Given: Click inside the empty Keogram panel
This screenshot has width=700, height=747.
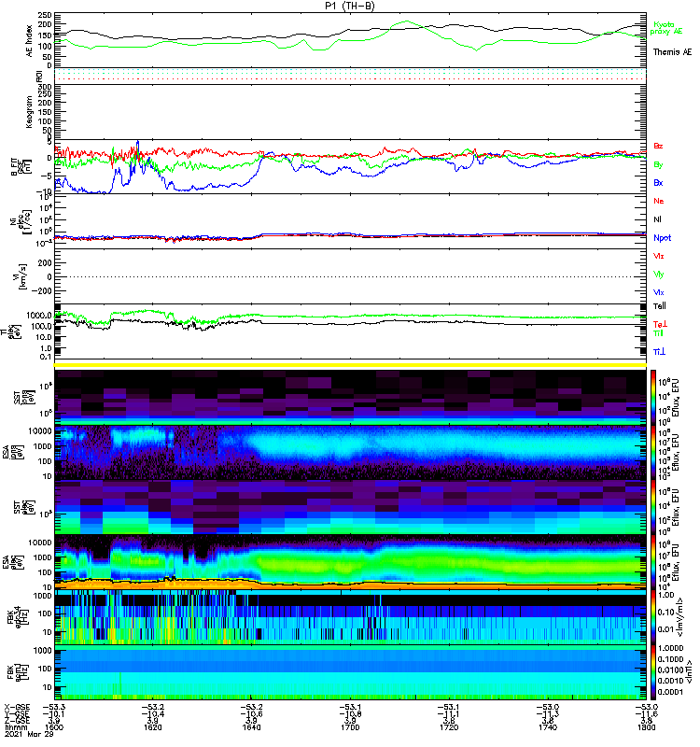Looking at the screenshot, I should [x=350, y=111].
